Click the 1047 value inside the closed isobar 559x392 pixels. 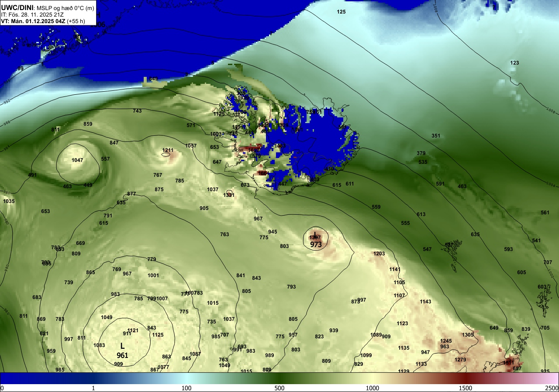[x=77, y=160]
